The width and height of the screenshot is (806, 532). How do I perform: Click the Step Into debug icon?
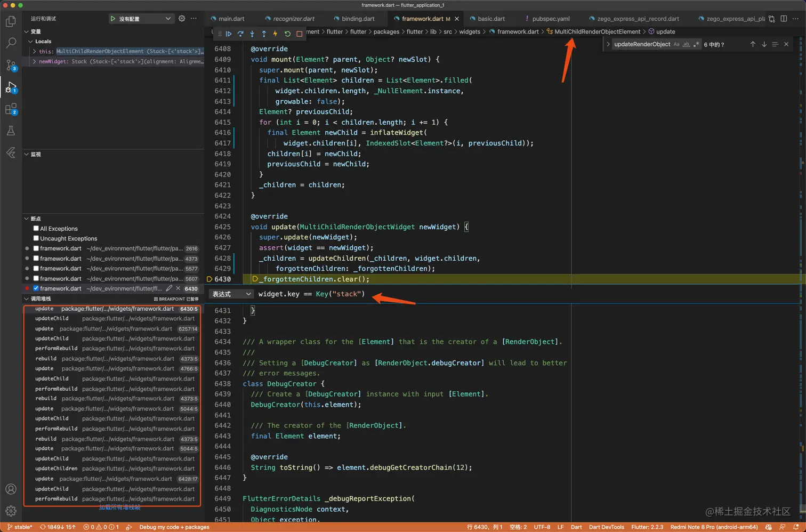point(252,34)
